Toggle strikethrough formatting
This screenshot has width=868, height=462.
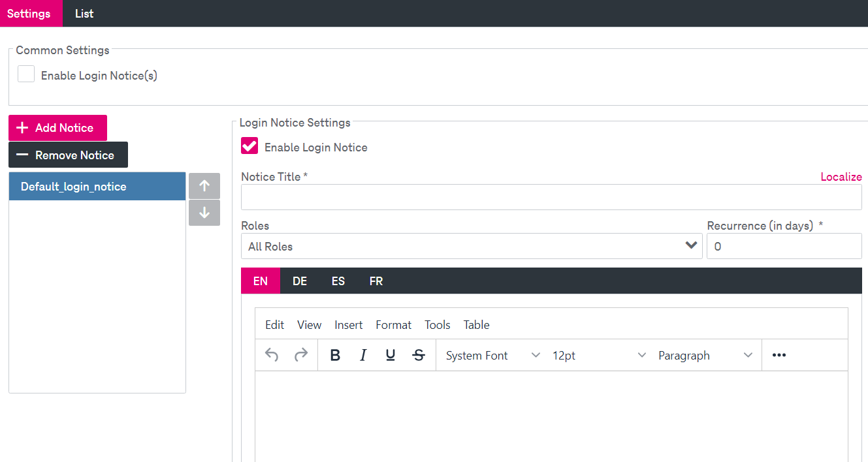coord(419,356)
